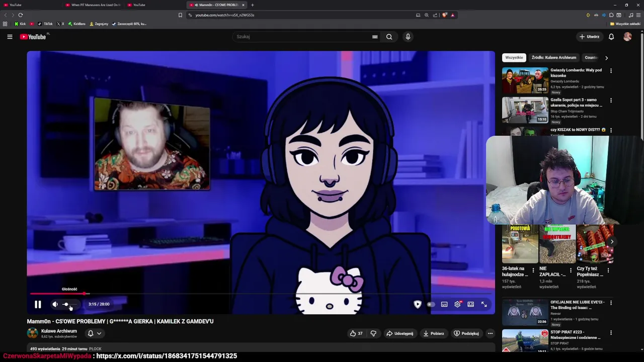Open player settings gear icon

[x=457, y=304]
